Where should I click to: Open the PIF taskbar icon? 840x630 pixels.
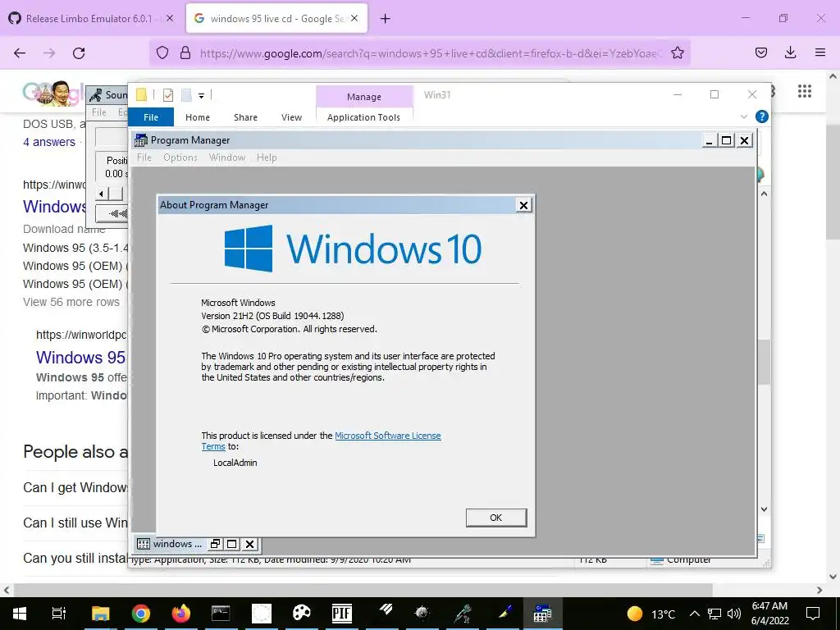342,614
